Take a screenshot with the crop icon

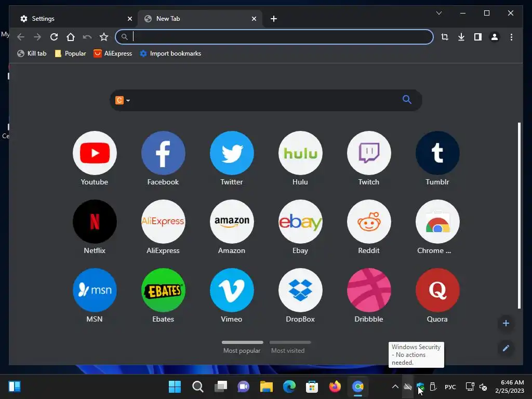[x=445, y=37]
